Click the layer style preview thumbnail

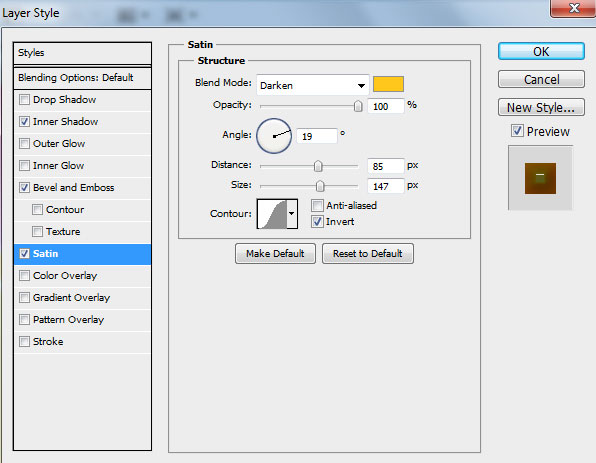tap(540, 178)
